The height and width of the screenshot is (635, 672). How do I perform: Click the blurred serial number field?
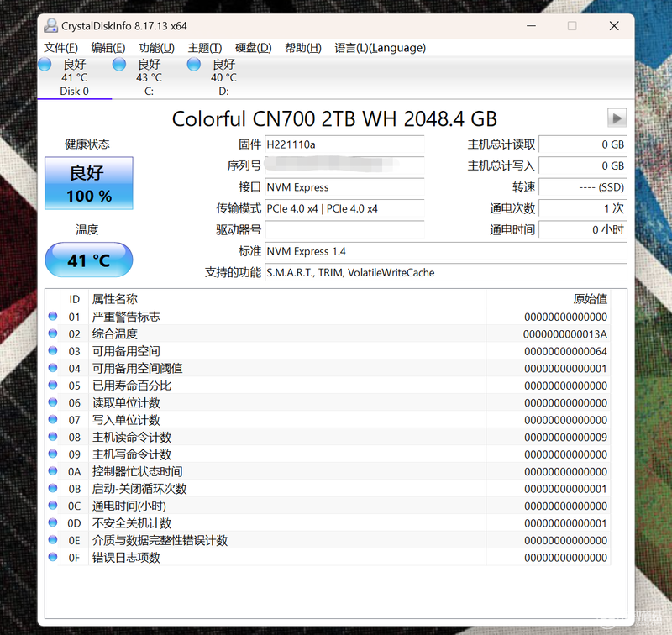pyautogui.click(x=344, y=165)
